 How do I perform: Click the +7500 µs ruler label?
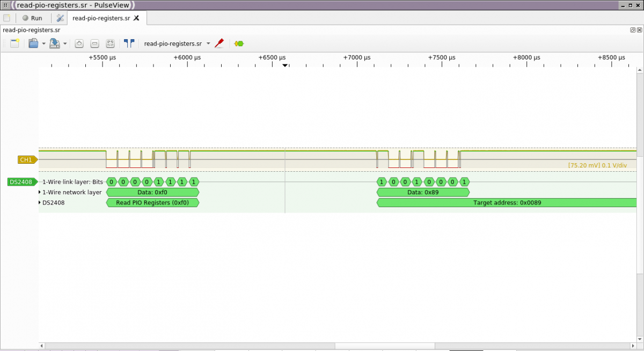tap(442, 57)
